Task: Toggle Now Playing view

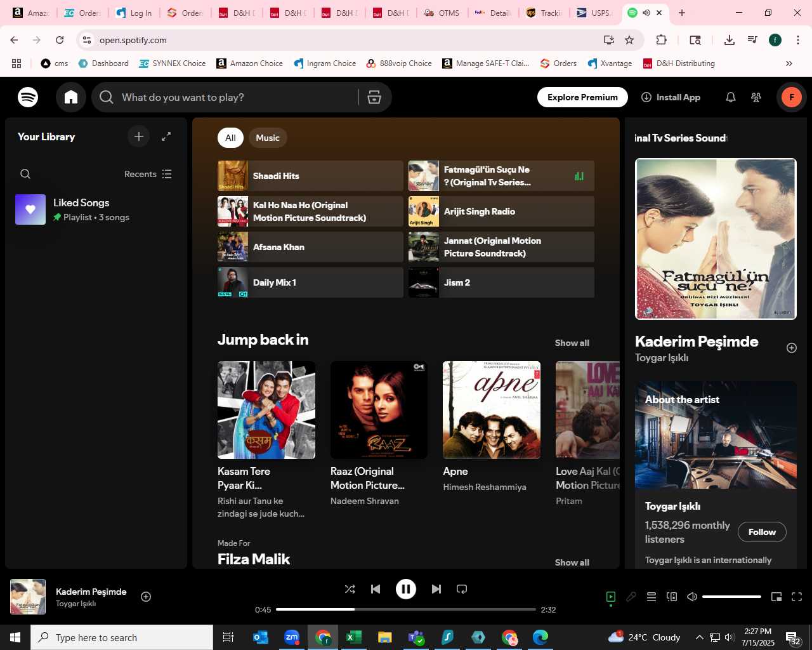Action: pyautogui.click(x=611, y=597)
